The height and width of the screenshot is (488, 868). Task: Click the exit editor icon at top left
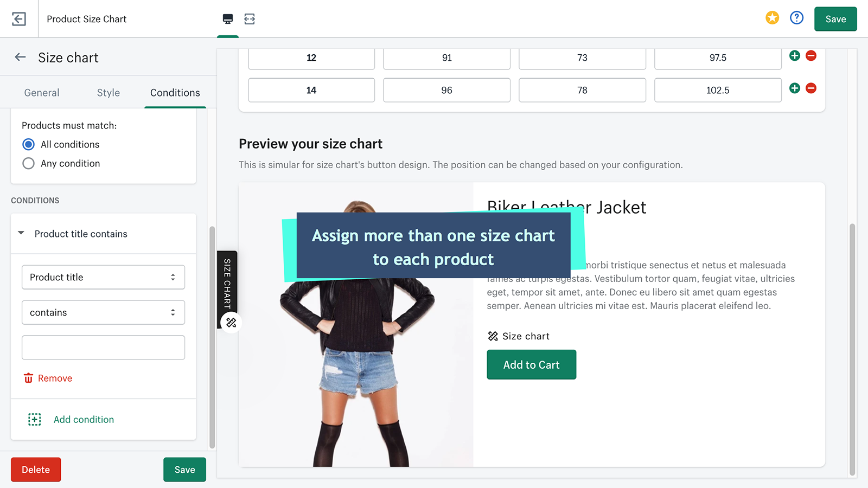[x=19, y=19]
